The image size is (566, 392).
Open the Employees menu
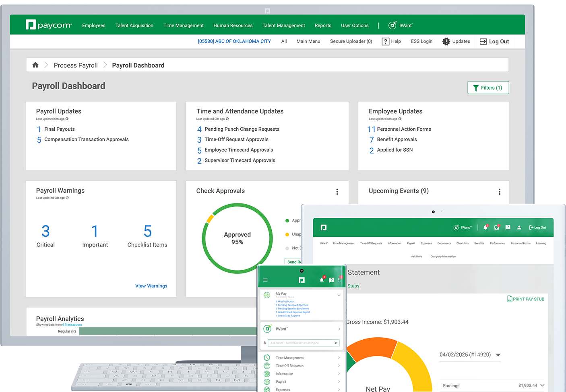point(93,25)
